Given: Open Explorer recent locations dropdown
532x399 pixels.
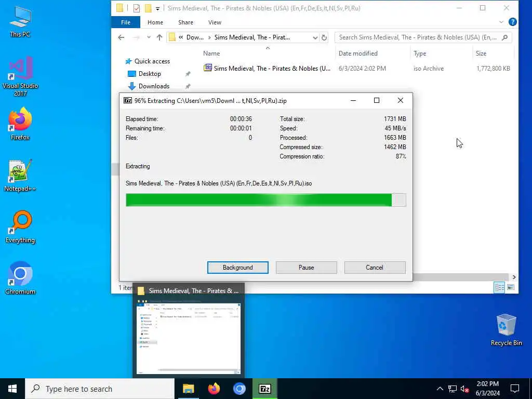Looking at the screenshot, I should coord(149,37).
